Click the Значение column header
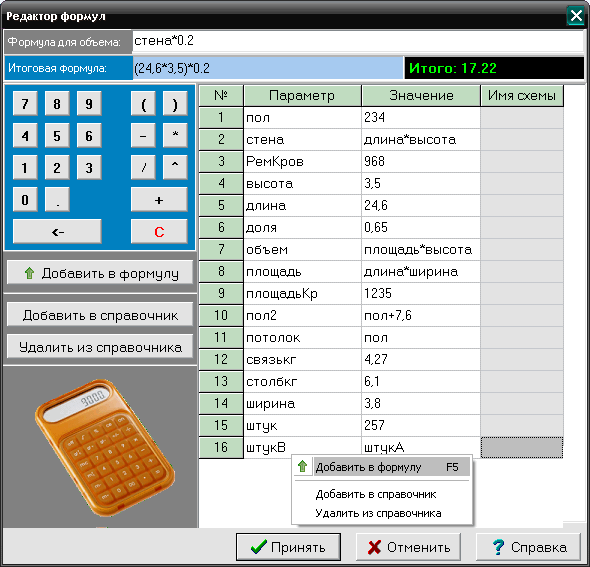590x567 pixels. point(421,96)
